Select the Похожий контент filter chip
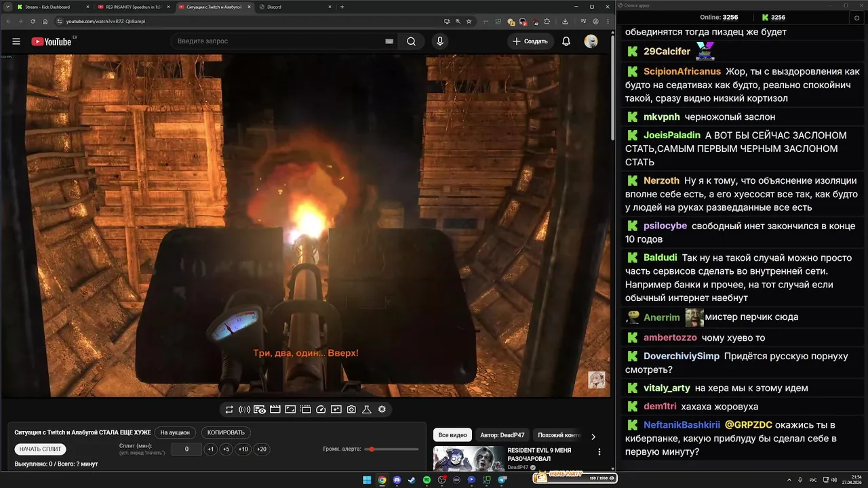The width and height of the screenshot is (868, 488). 559,435
